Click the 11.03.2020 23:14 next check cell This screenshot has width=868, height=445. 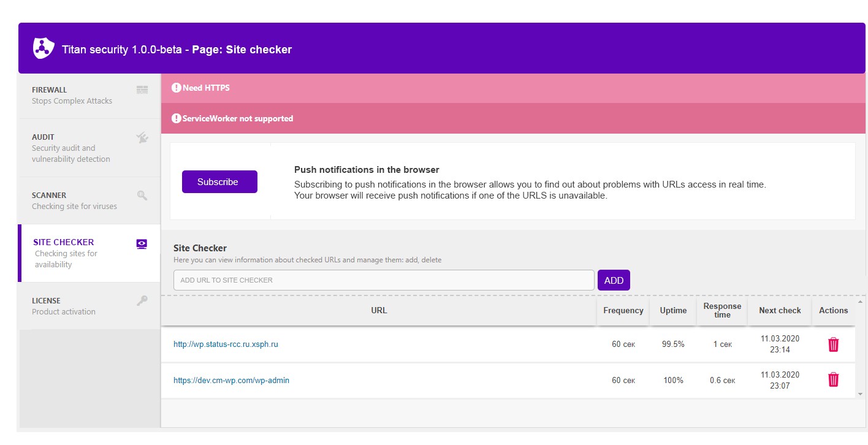pos(780,344)
